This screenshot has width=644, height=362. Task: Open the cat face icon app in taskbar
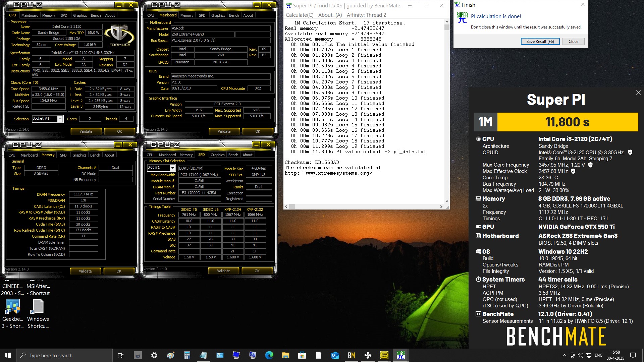pyautogui.click(x=138, y=355)
